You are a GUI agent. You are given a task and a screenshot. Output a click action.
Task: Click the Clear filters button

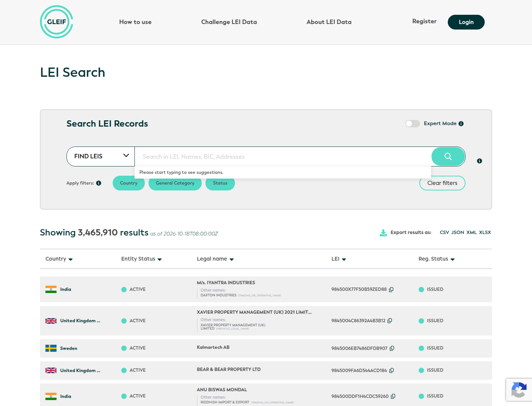(x=442, y=183)
